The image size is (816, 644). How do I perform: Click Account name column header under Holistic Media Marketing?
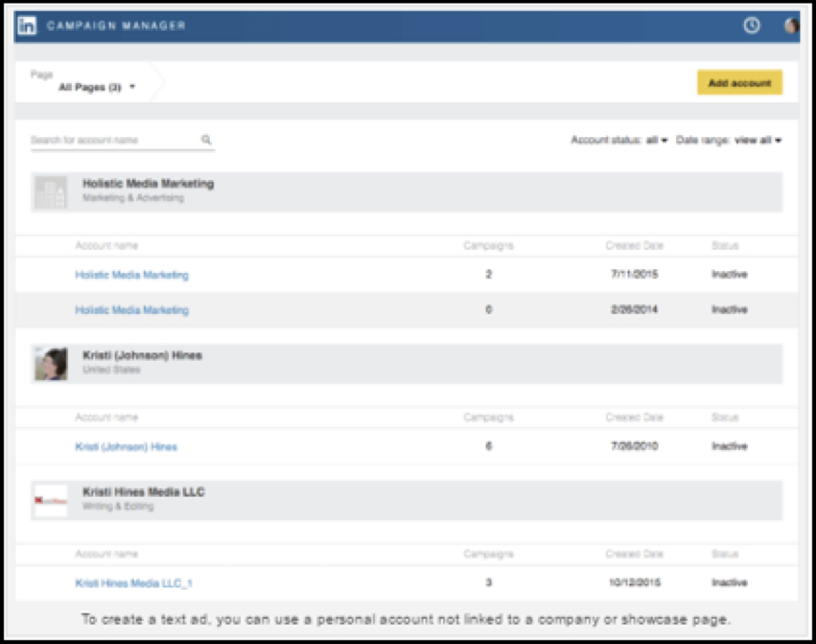[x=106, y=245]
